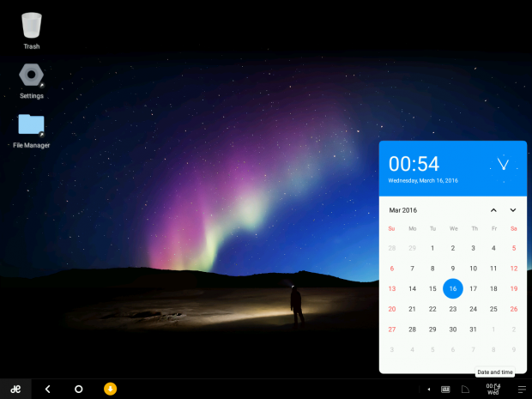The height and width of the screenshot is (399, 532).
Task: Select March 21 in the calendar
Action: [x=412, y=309]
